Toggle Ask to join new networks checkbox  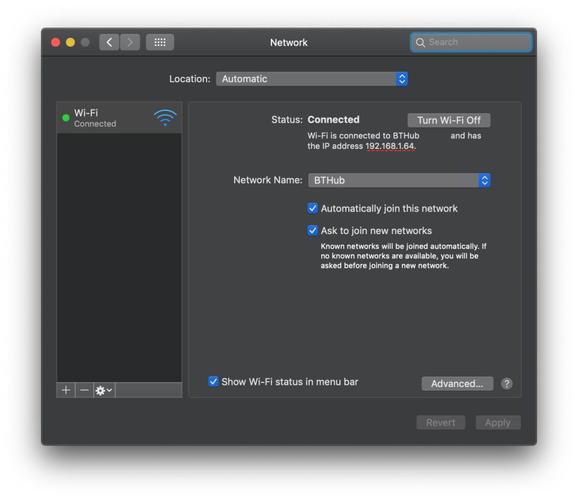312,231
